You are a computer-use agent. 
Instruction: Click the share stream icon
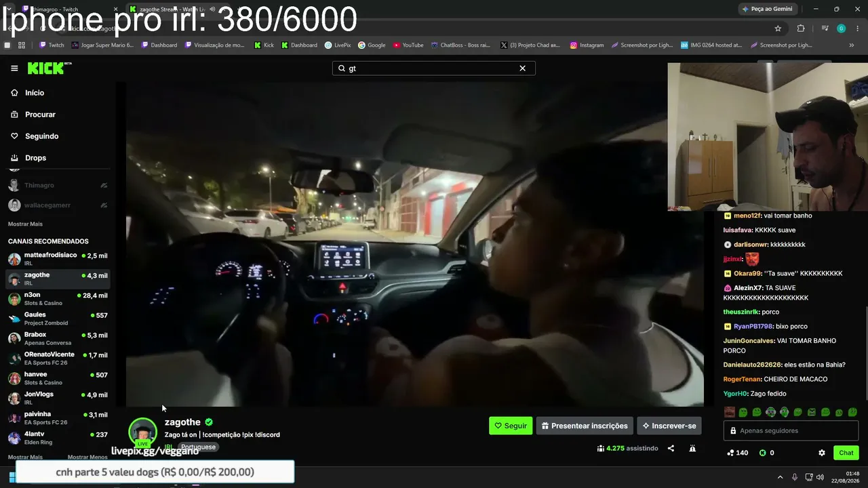[x=671, y=448]
